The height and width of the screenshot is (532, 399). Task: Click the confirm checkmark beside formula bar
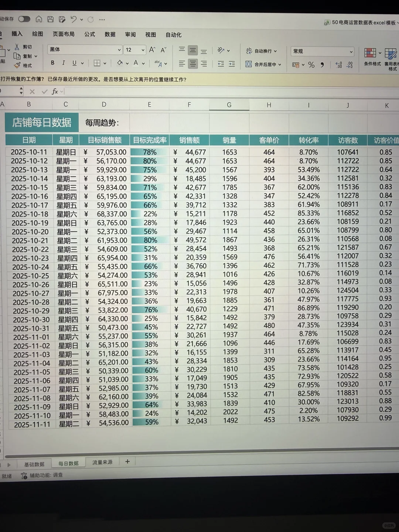point(45,91)
